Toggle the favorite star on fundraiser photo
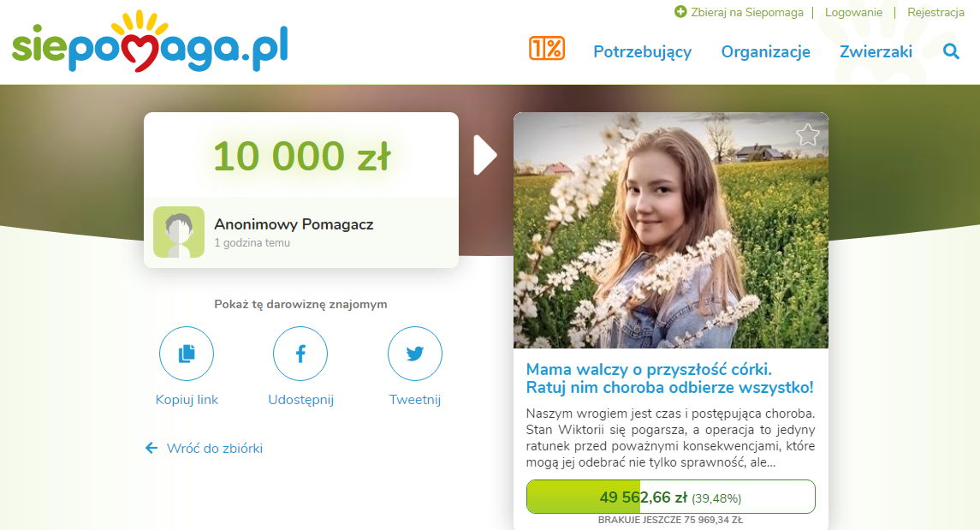This screenshot has height=530, width=980. [x=807, y=134]
